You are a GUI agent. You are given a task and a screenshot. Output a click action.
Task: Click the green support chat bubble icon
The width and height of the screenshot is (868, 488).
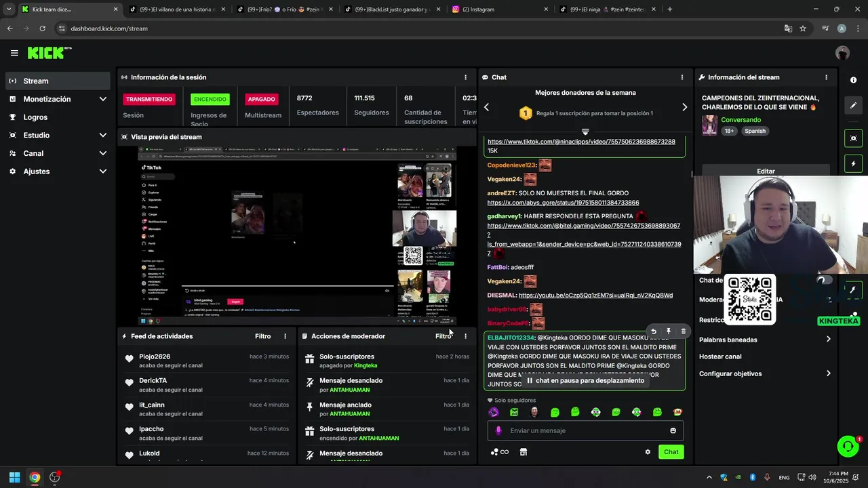(x=848, y=446)
